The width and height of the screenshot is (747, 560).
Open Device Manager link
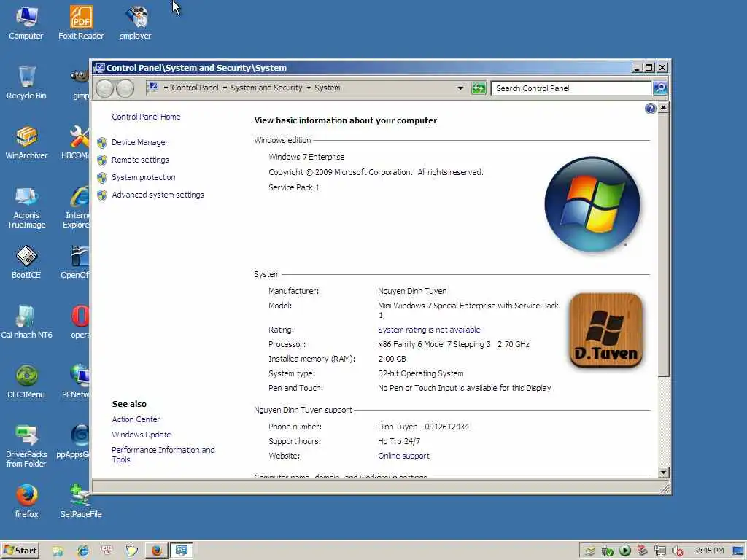click(x=139, y=142)
